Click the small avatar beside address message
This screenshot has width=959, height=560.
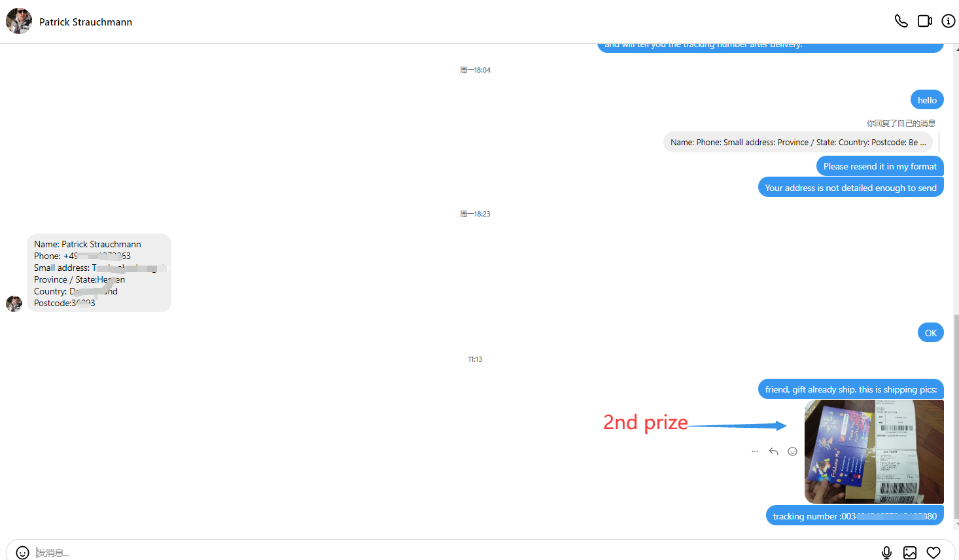click(x=14, y=304)
